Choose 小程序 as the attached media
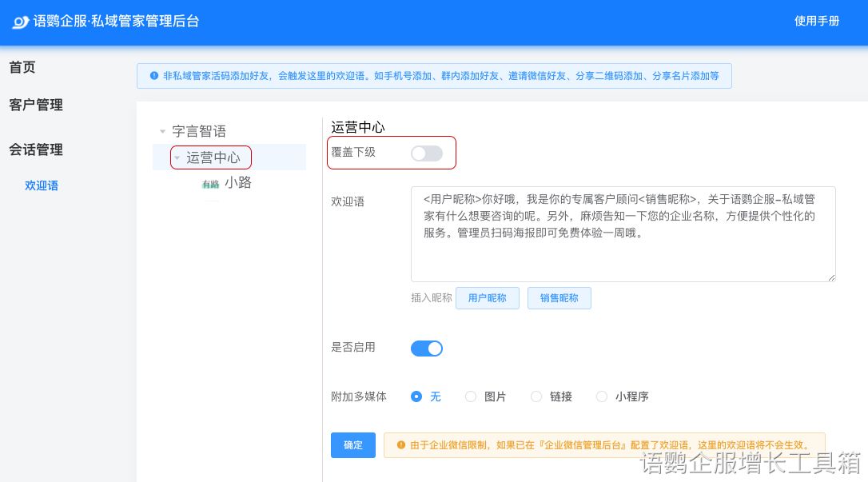This screenshot has height=482, width=868. [602, 396]
